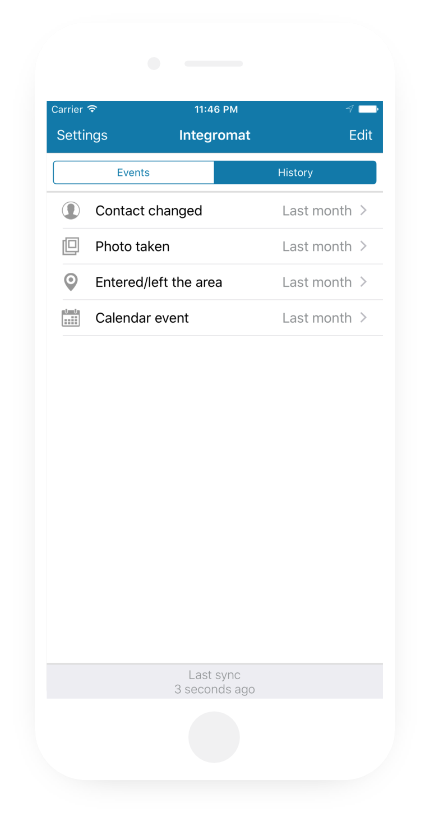The width and height of the screenshot is (430, 823).
Task: Tap the Edit button
Action: (x=361, y=135)
